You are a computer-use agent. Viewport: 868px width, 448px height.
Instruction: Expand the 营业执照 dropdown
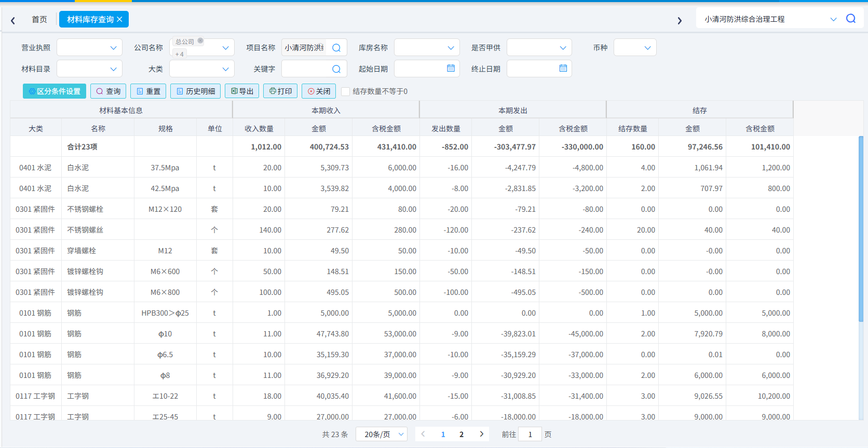[89, 48]
